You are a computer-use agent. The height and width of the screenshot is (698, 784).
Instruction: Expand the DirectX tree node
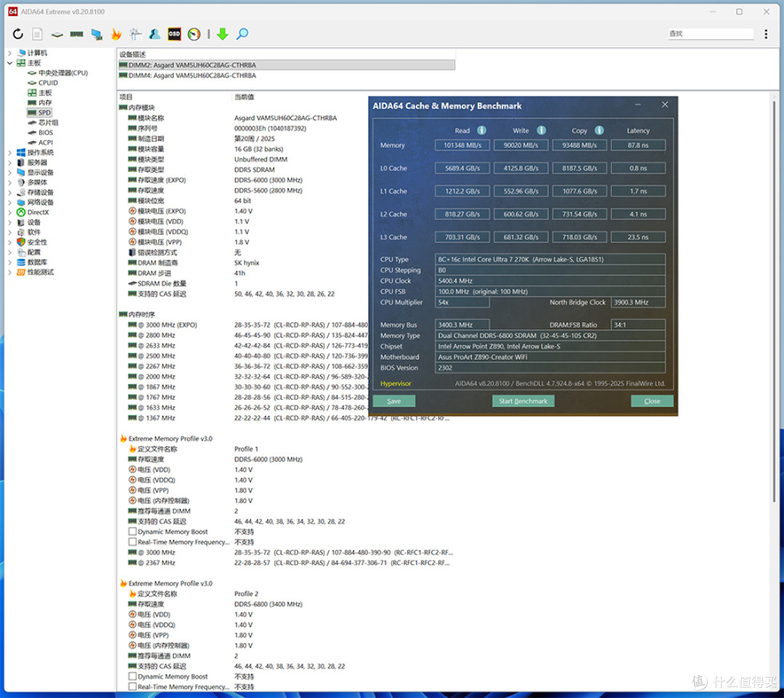tap(10, 213)
